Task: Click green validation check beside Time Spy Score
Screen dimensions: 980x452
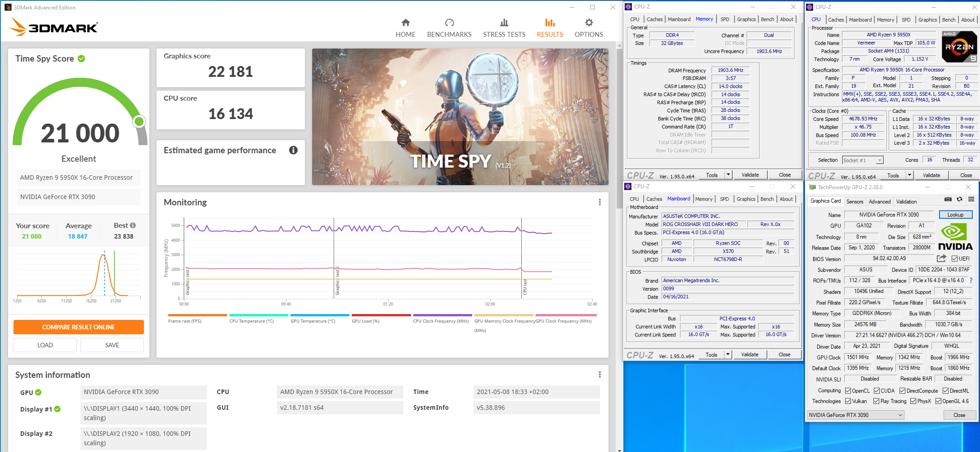Action: tap(81, 58)
